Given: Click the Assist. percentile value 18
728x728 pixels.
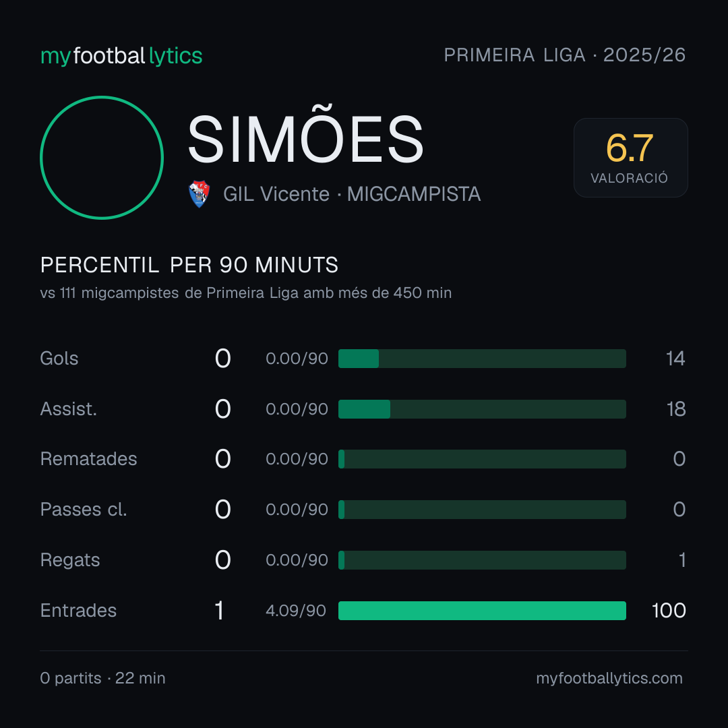Looking at the screenshot, I should [676, 409].
